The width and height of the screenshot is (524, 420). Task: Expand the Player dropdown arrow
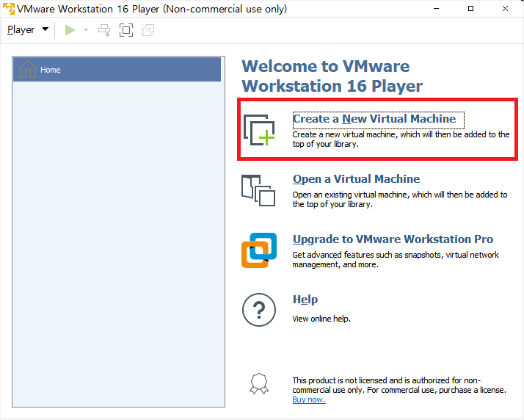[x=46, y=29]
